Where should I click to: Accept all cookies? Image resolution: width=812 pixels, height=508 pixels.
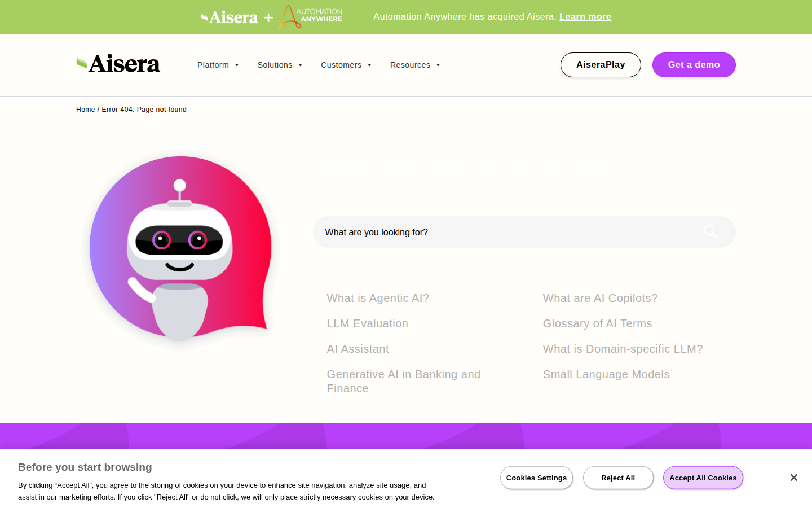[x=703, y=478]
